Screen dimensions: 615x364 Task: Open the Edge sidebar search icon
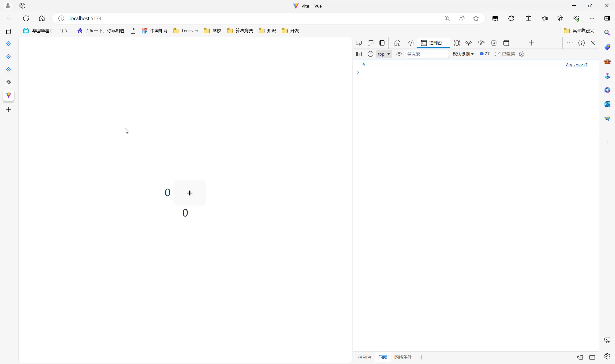pos(607,33)
